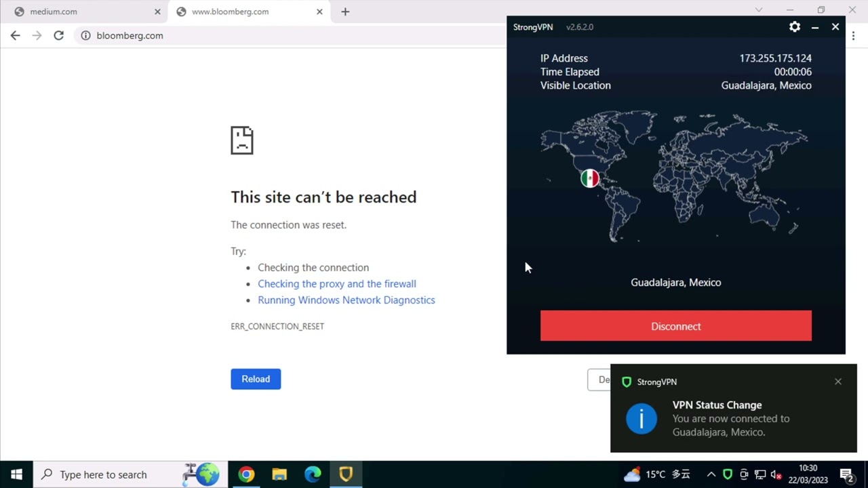868x488 pixels.
Task: Open a new browser tab
Action: 345,12
